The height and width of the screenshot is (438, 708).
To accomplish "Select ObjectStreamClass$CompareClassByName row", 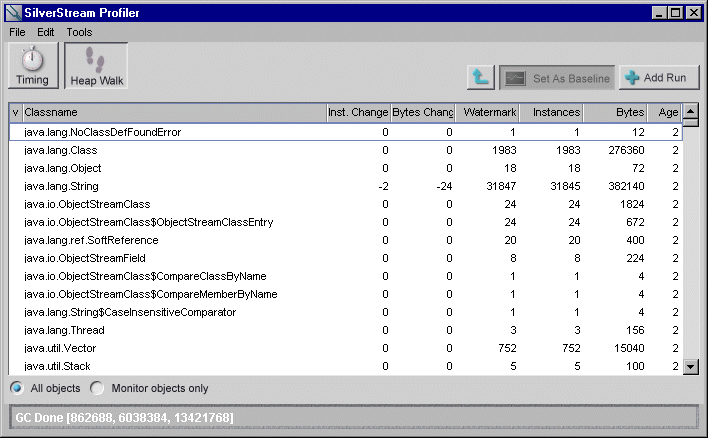I will click(346, 276).
